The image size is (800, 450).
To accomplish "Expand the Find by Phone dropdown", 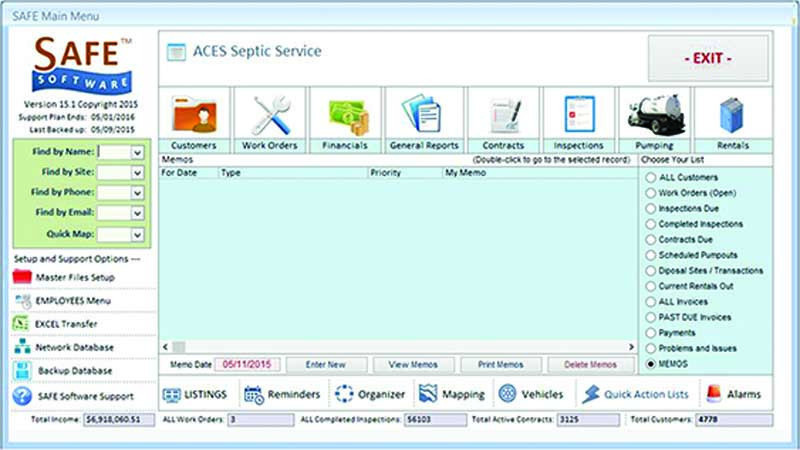I will 137,193.
